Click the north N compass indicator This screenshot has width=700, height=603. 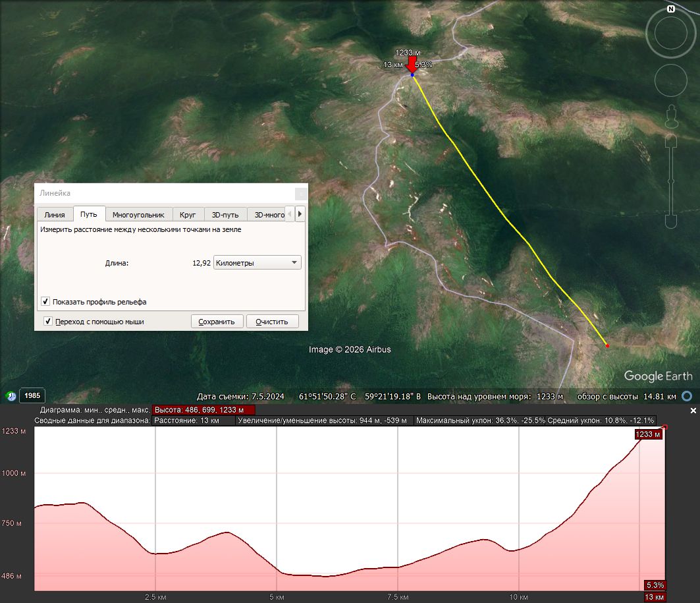click(x=670, y=9)
